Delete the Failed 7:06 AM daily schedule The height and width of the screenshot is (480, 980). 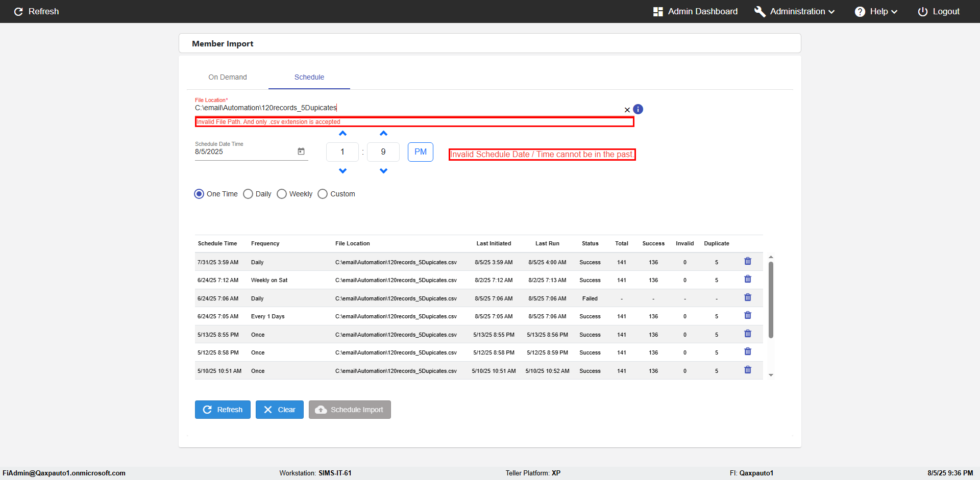(748, 297)
